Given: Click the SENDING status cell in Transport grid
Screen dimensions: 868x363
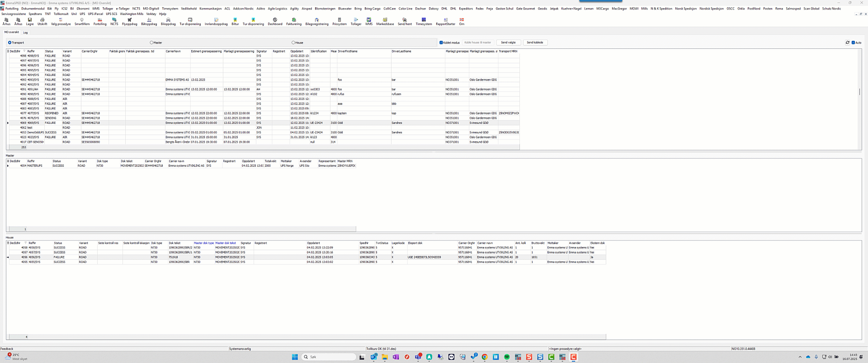Looking at the screenshot, I should [52, 118].
